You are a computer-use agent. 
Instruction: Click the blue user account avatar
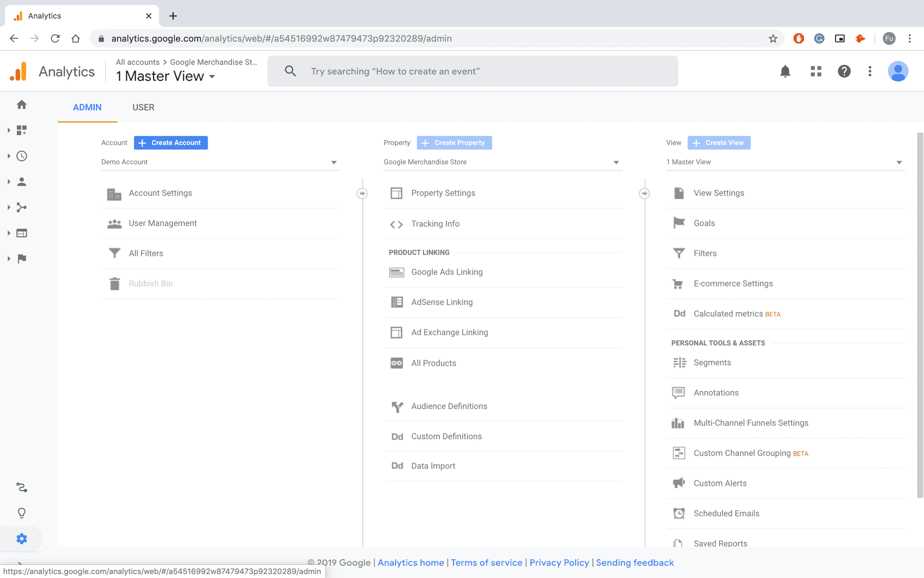(x=898, y=71)
